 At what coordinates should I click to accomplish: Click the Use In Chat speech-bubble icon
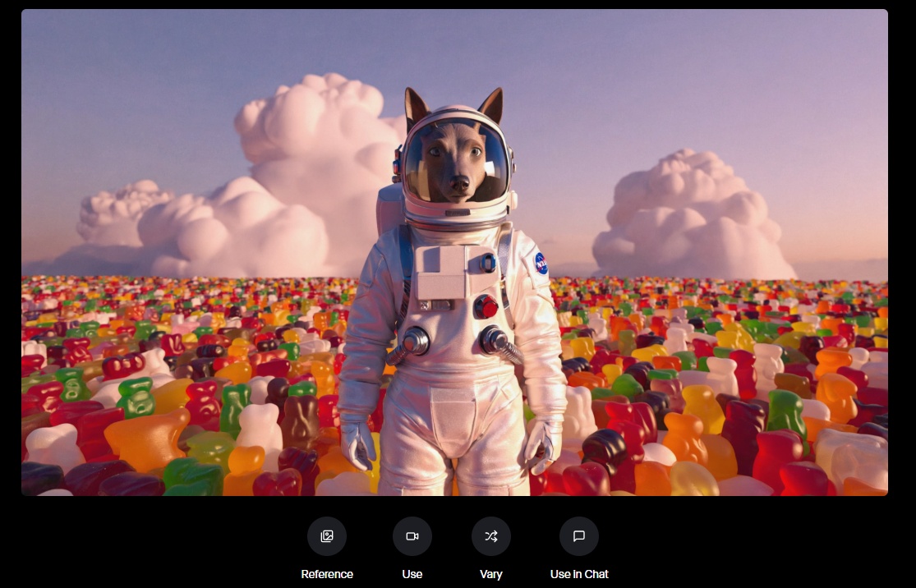(x=579, y=536)
